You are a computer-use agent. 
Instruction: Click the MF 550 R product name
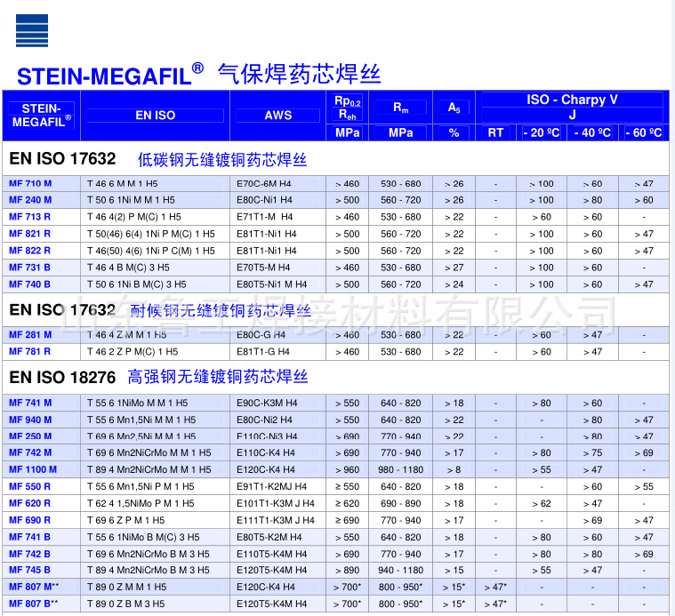(x=30, y=486)
